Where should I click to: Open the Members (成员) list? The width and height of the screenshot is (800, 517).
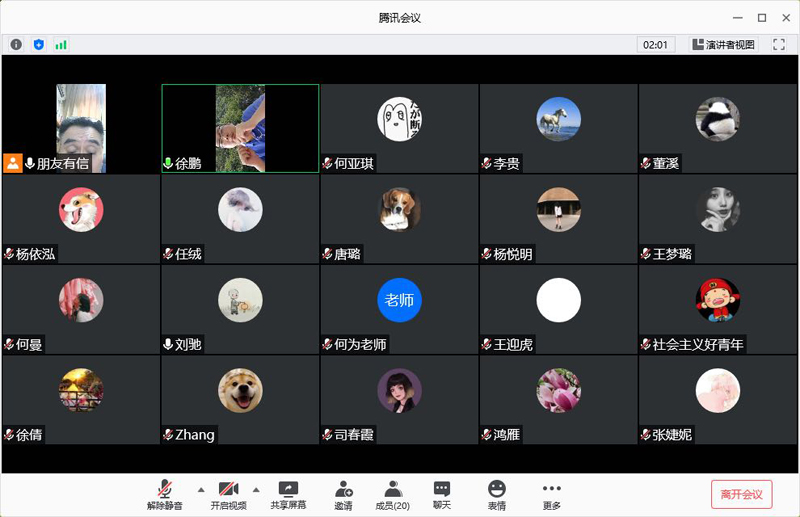[392, 495]
